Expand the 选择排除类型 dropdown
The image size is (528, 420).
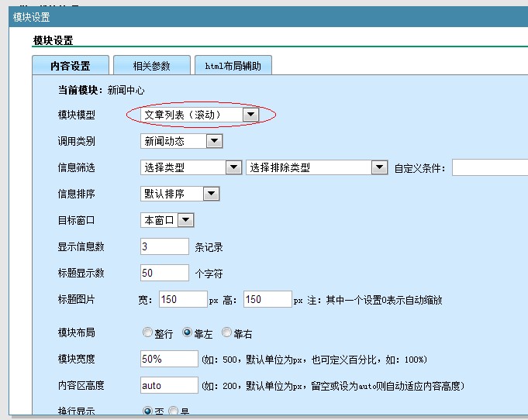[x=316, y=167]
